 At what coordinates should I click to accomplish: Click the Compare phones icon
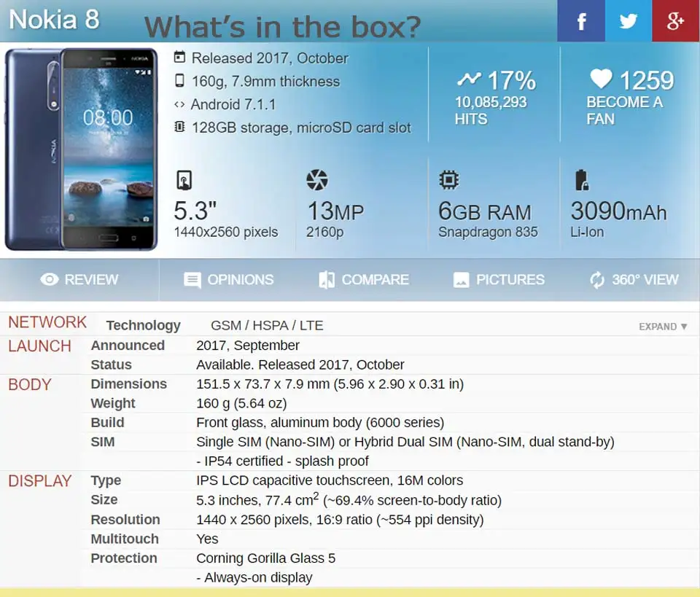tap(327, 280)
